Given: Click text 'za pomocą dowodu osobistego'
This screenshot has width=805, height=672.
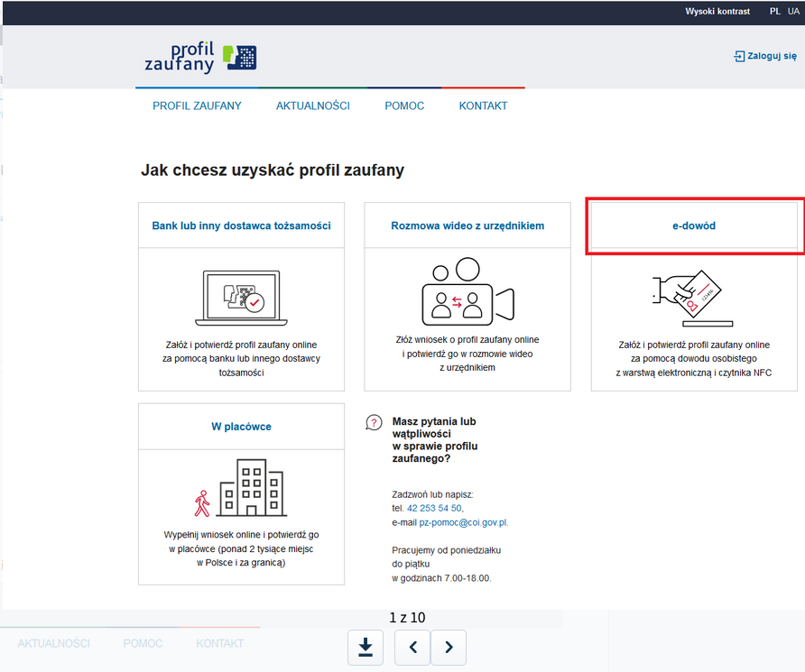Looking at the screenshot, I should pyautogui.click(x=694, y=359).
